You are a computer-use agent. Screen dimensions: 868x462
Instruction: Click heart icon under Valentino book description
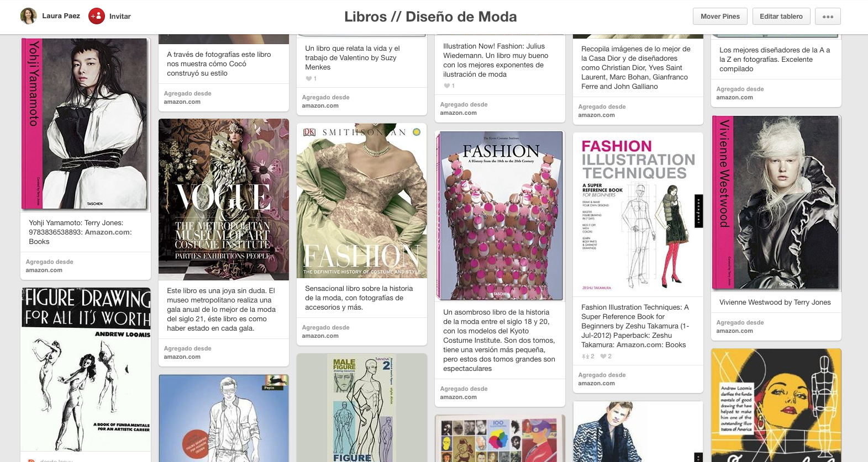(308, 78)
